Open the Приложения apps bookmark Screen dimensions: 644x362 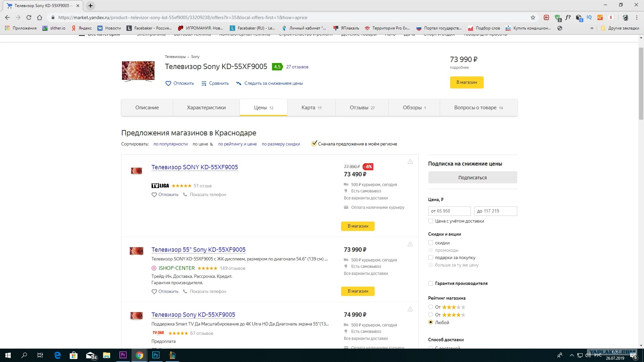pyautogui.click(x=21, y=28)
